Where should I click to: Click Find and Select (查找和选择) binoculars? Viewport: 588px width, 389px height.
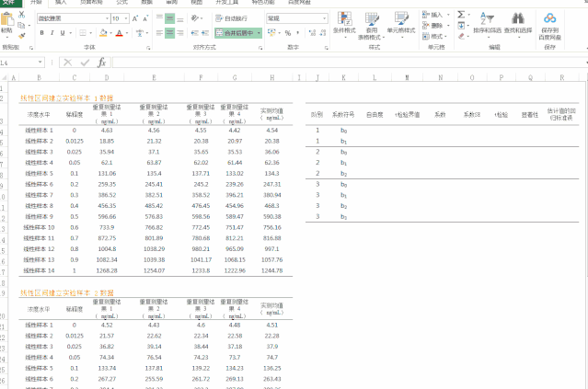[x=518, y=23]
